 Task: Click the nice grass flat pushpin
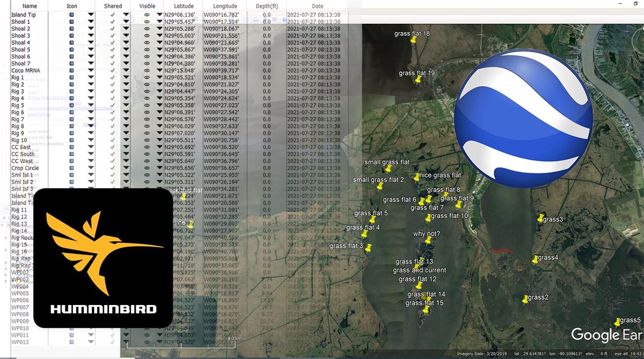[x=417, y=176]
